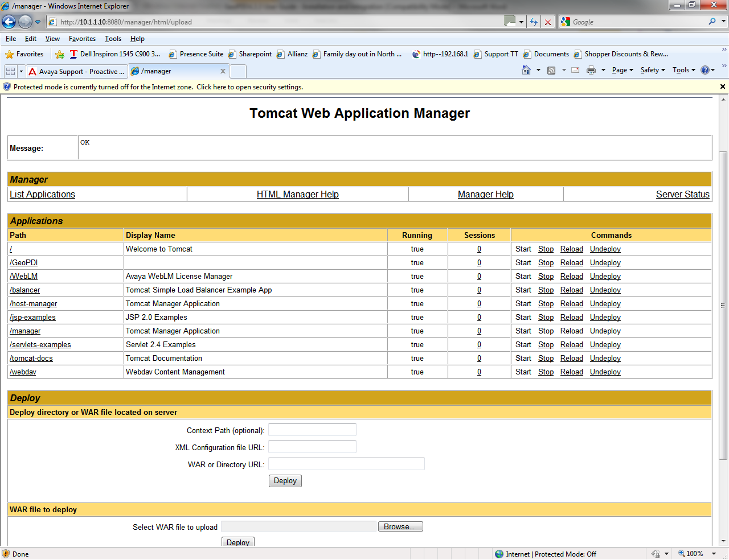Reload the /GeoPDI application
This screenshot has height=560, width=729.
coord(572,263)
